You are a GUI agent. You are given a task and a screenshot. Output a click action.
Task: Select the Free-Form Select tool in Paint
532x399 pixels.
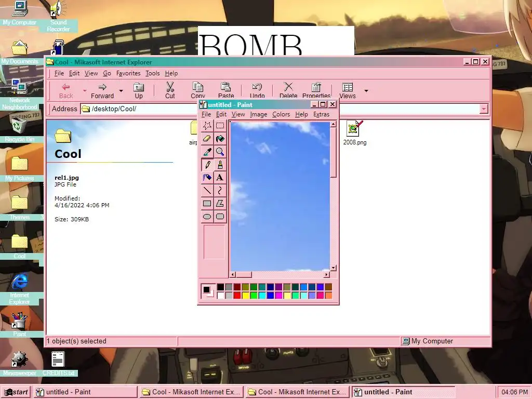[x=207, y=126]
